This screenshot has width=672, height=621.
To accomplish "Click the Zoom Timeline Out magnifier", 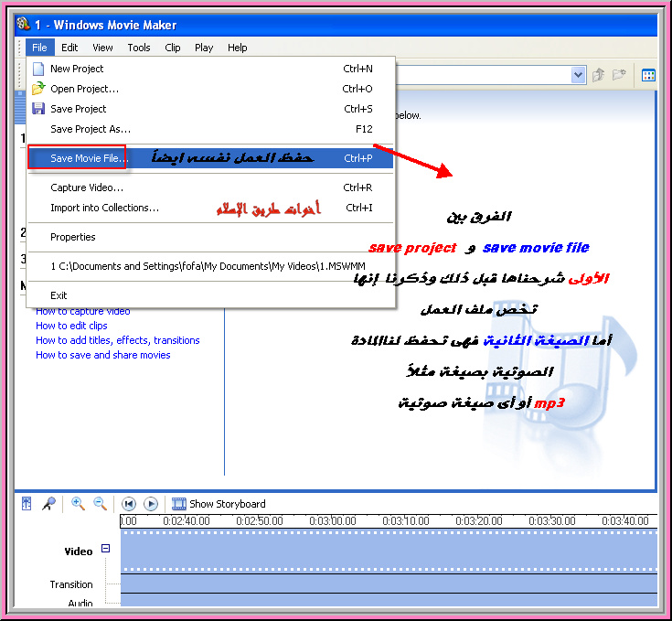I will 101,504.
